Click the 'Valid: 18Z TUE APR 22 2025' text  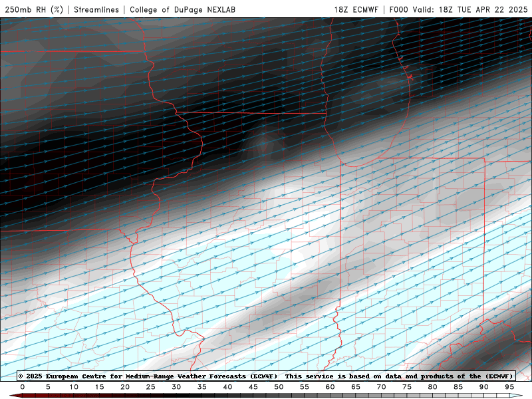pos(470,9)
